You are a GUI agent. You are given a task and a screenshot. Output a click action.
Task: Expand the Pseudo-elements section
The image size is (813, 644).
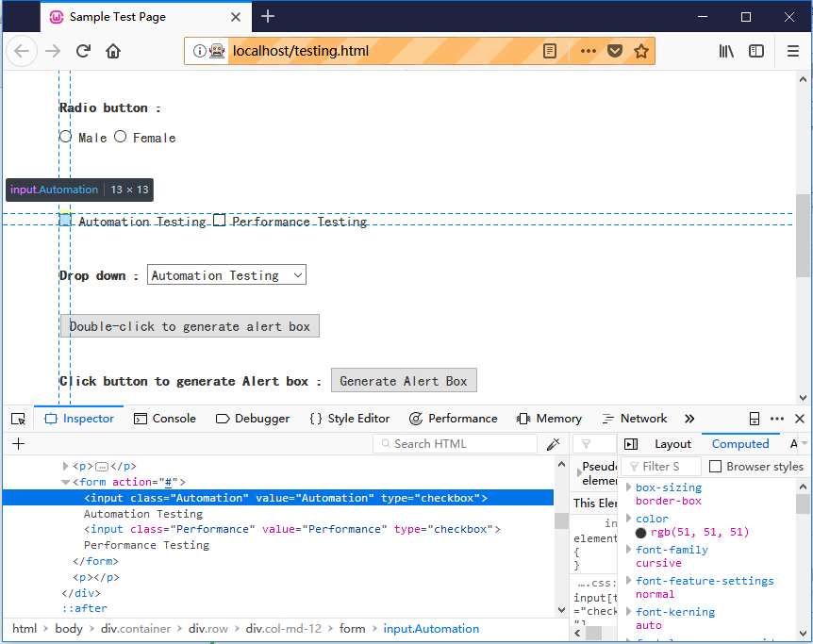pos(579,473)
